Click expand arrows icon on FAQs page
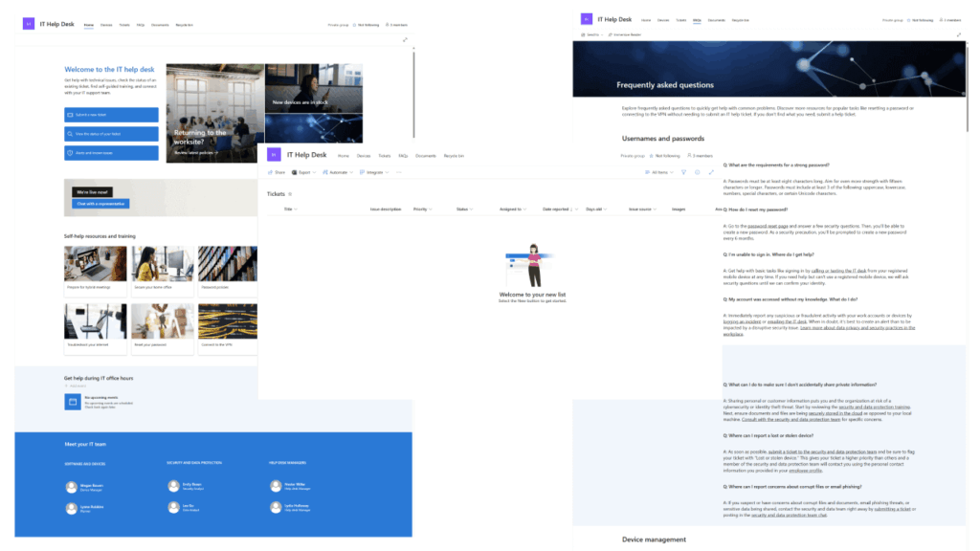980x551 pixels. pos(959,35)
